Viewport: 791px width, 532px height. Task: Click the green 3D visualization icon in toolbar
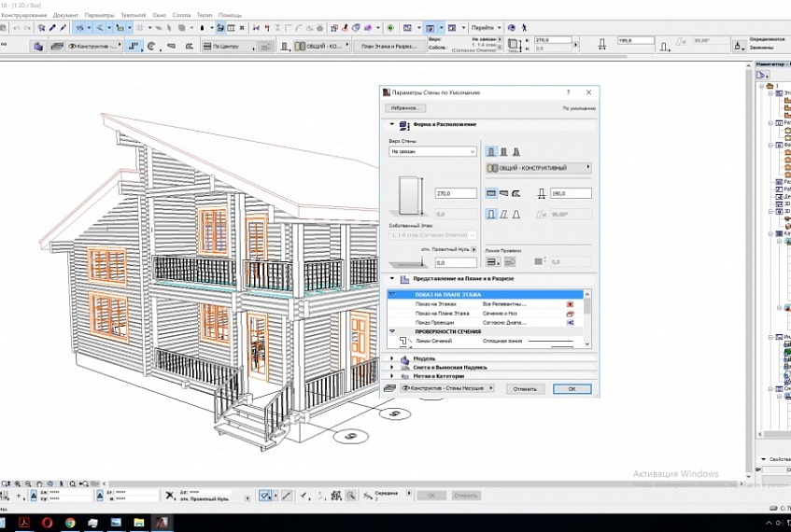pos(390,28)
